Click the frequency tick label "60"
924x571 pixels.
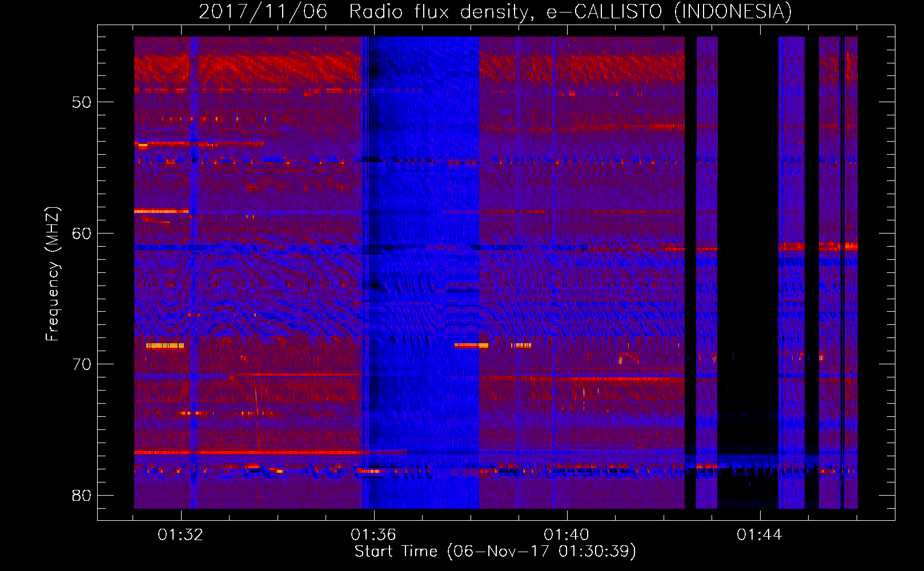[x=82, y=234]
